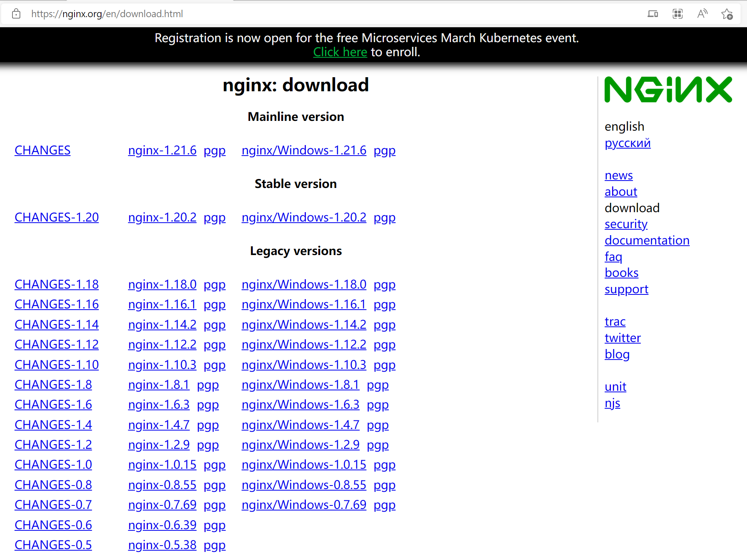
Task: Download nginx-0.7.69
Action: coord(162,505)
